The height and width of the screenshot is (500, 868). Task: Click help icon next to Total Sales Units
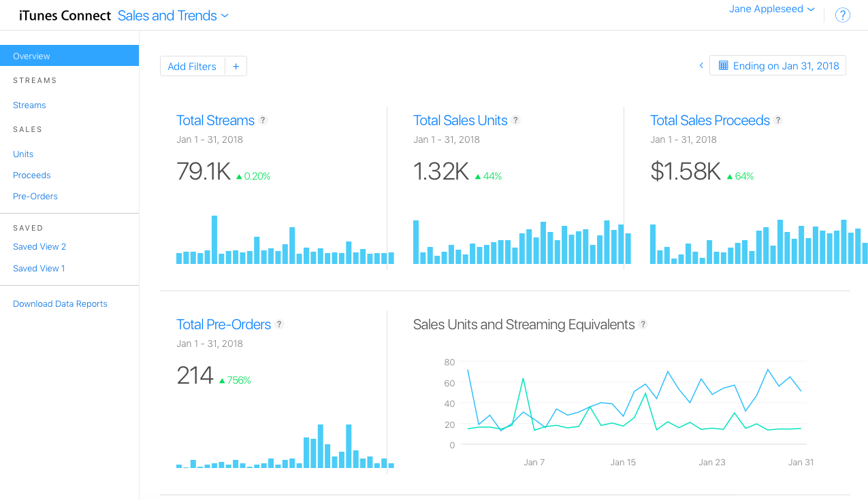(x=516, y=120)
